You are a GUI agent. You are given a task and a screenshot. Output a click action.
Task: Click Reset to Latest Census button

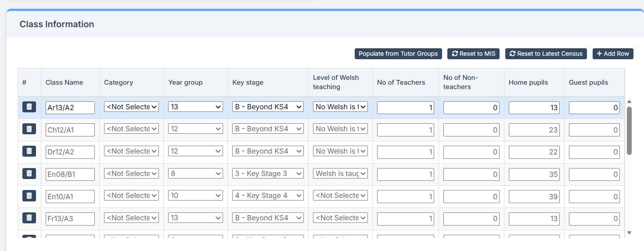pos(546,54)
